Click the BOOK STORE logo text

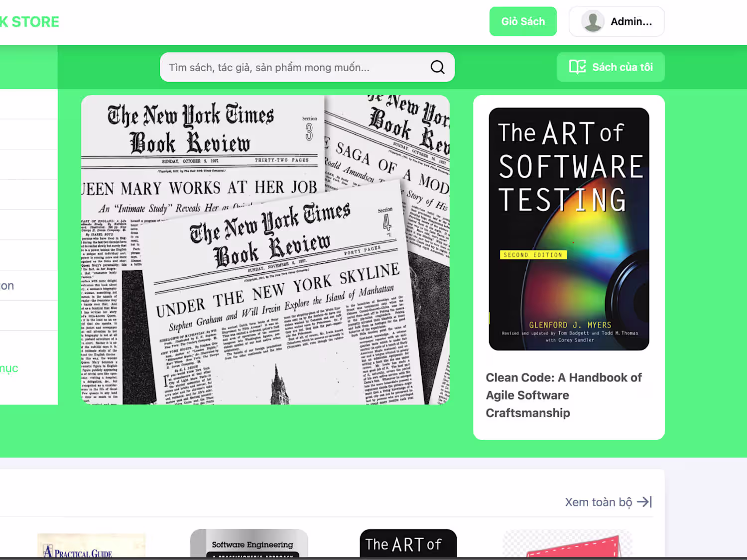click(29, 22)
